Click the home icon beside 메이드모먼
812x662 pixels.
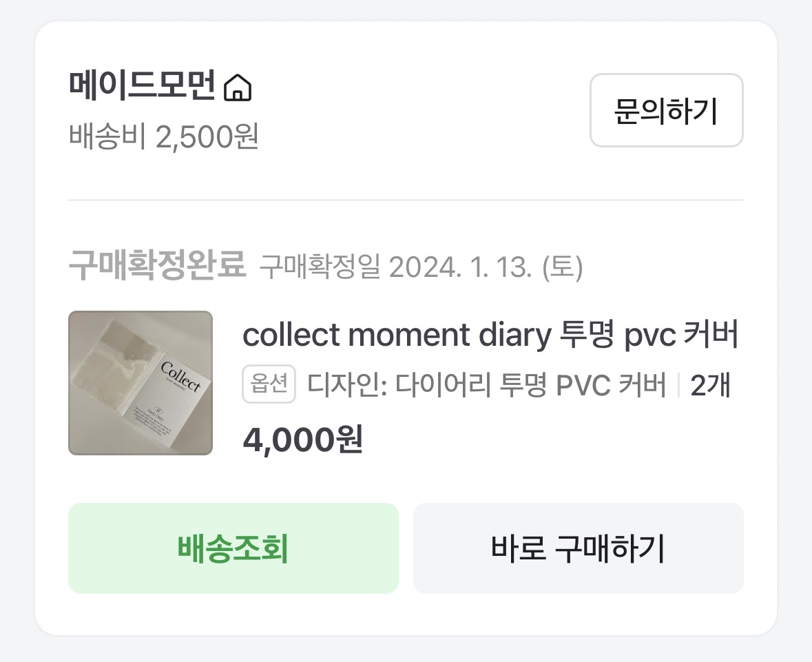(x=238, y=88)
